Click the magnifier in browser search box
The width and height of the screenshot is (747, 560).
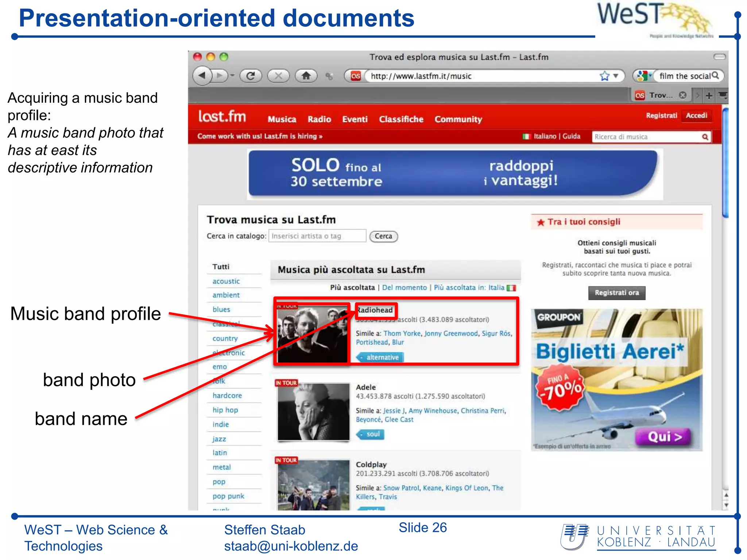pos(715,75)
